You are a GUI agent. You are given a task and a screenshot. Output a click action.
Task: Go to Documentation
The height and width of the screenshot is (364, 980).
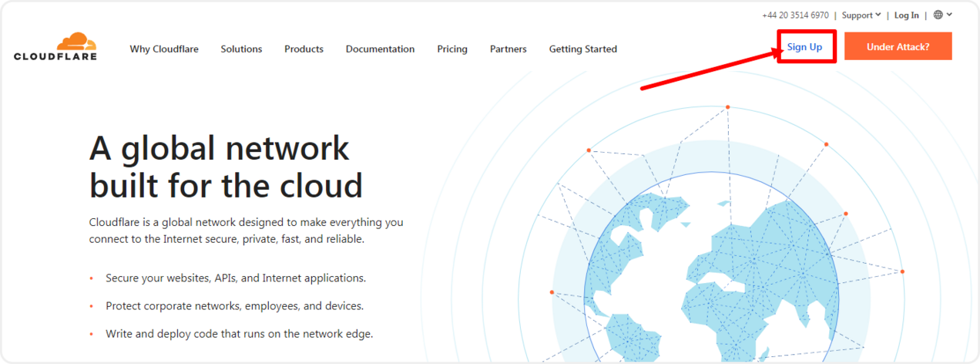point(380,49)
